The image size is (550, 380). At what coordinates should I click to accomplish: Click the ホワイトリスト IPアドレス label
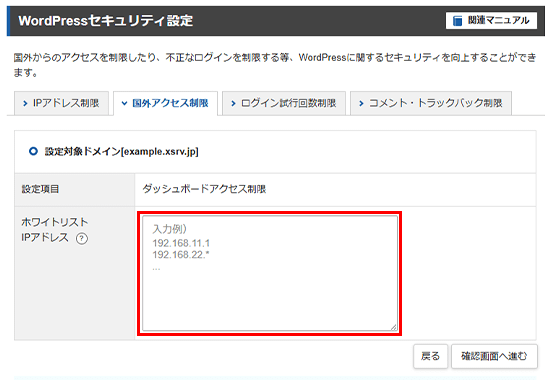[54, 230]
